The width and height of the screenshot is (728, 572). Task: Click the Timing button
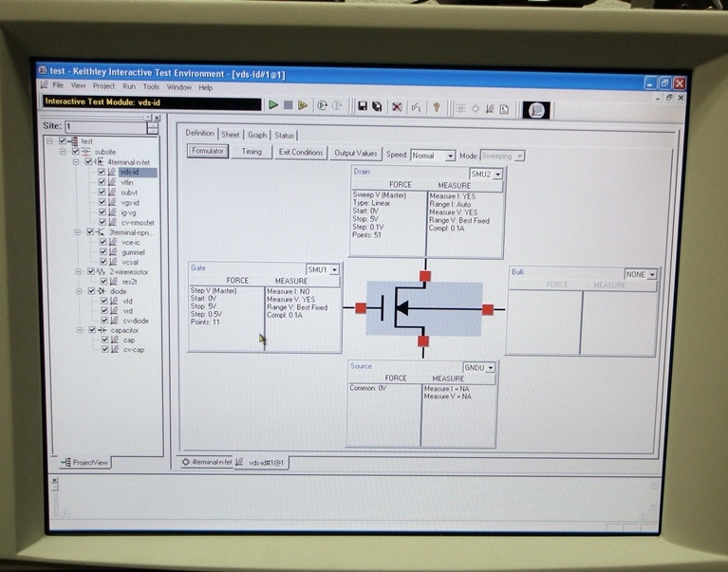point(252,152)
